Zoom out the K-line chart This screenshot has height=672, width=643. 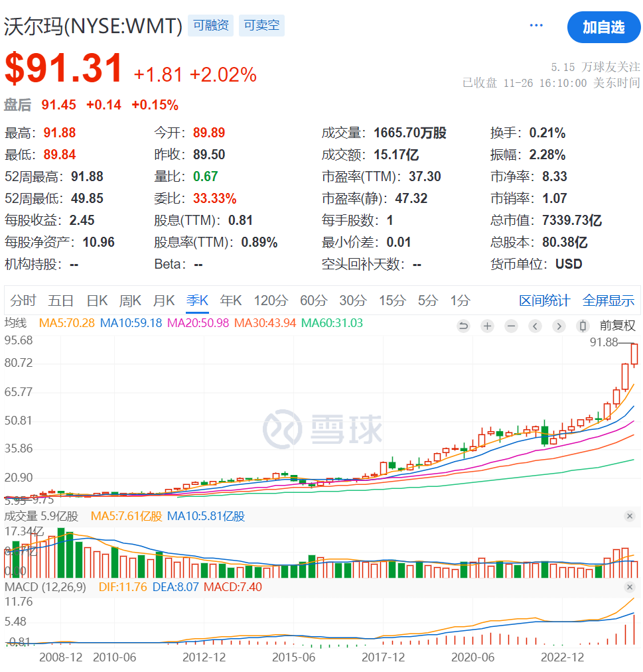tap(511, 326)
